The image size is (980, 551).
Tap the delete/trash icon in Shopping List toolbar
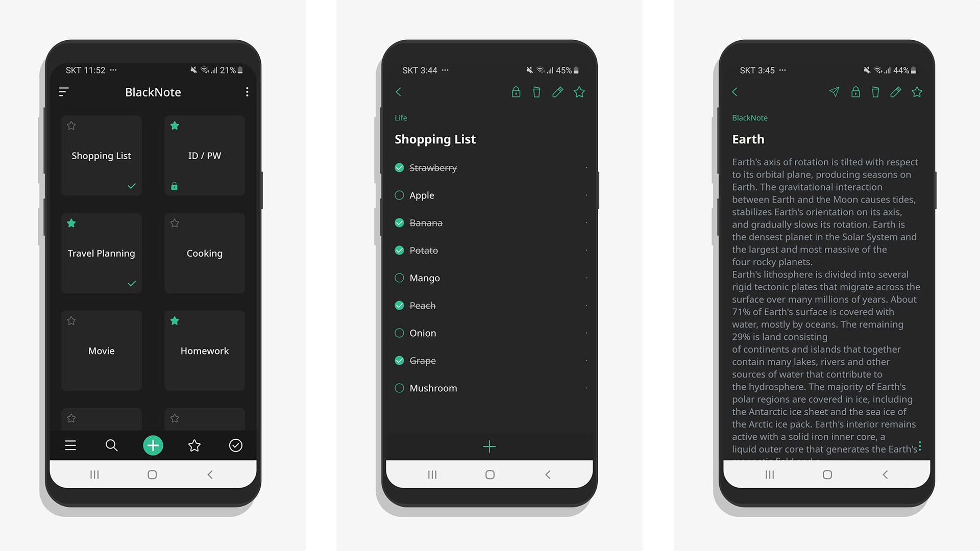[536, 91]
